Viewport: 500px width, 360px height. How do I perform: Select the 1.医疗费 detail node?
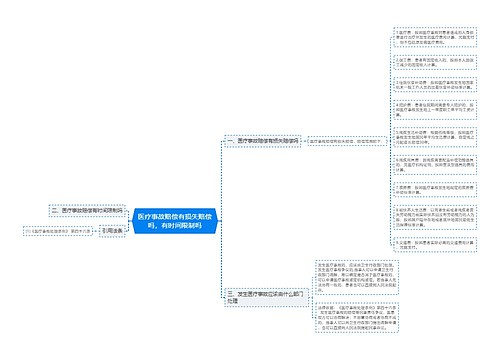click(435, 38)
